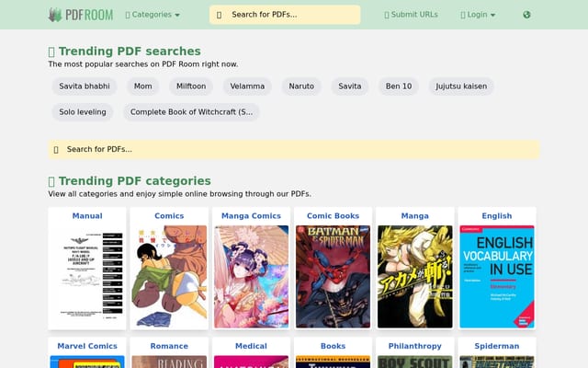The height and width of the screenshot is (368, 588).
Task: Open the Manual category title link
Action: (87, 216)
